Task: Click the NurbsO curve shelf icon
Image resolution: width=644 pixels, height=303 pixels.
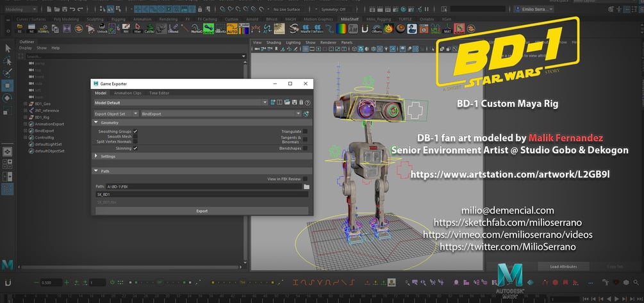Action: coord(196,28)
